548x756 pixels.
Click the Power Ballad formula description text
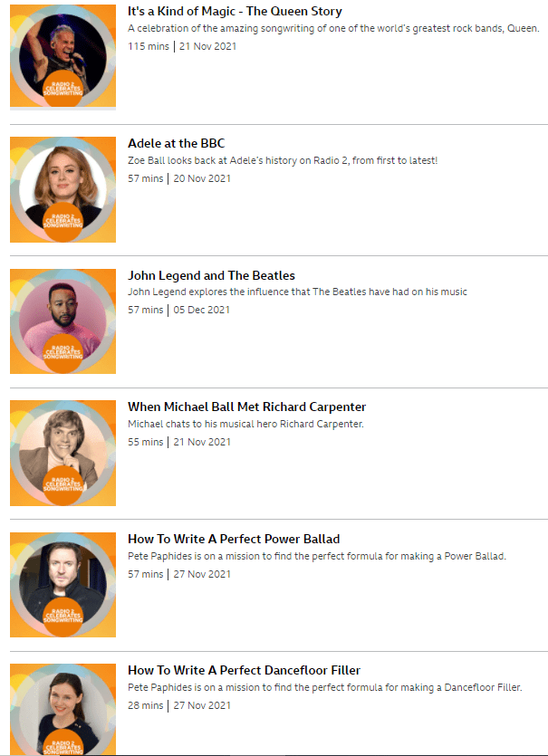[x=317, y=556]
